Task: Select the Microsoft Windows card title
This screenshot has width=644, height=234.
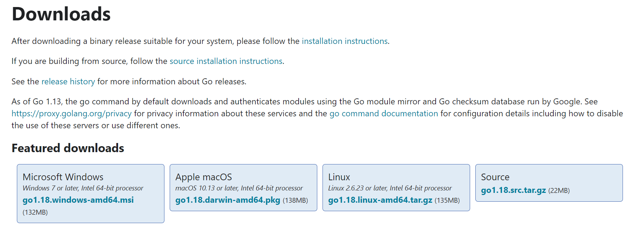Action: [63, 177]
